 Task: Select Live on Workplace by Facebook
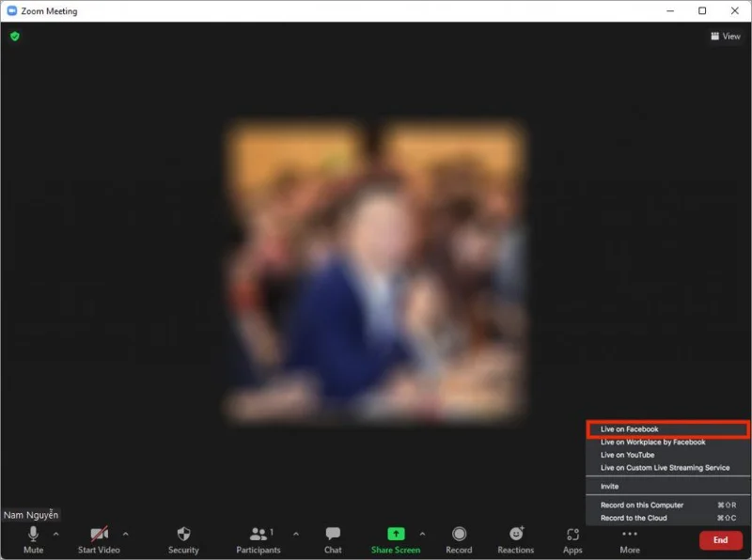tap(667, 442)
